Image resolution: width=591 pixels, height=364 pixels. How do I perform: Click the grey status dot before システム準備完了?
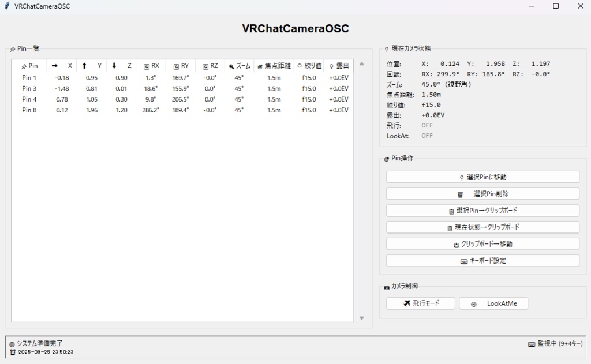12,344
